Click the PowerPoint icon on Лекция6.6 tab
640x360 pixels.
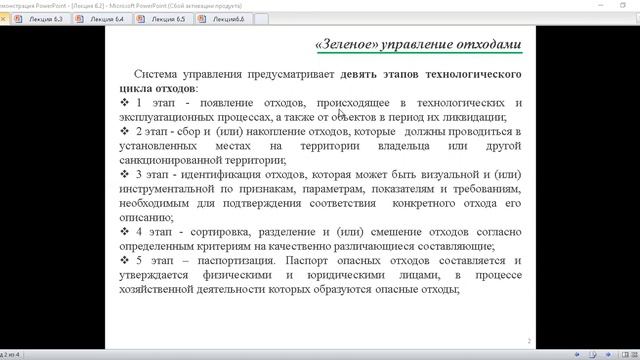tap(202, 19)
